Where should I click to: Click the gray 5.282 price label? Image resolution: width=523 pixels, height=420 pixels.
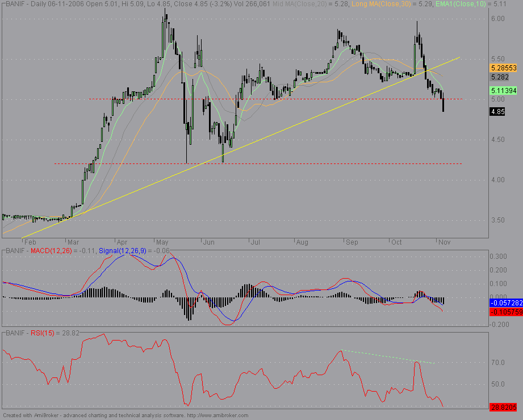tap(499, 77)
